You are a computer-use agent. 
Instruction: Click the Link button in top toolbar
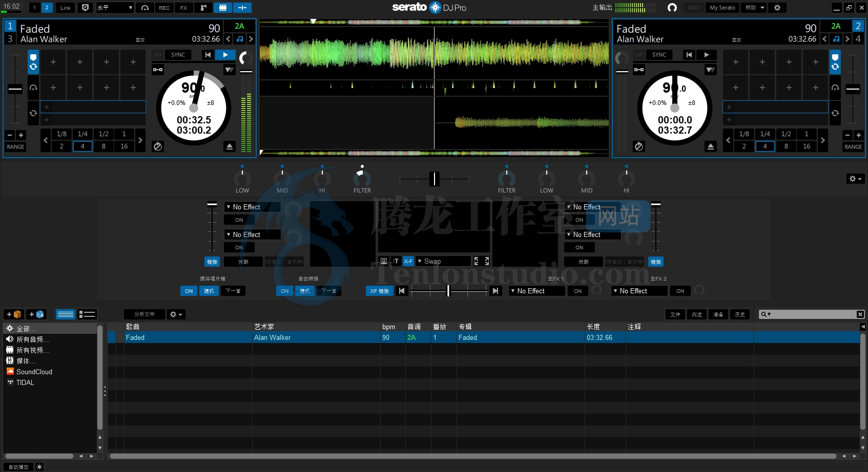(66, 8)
